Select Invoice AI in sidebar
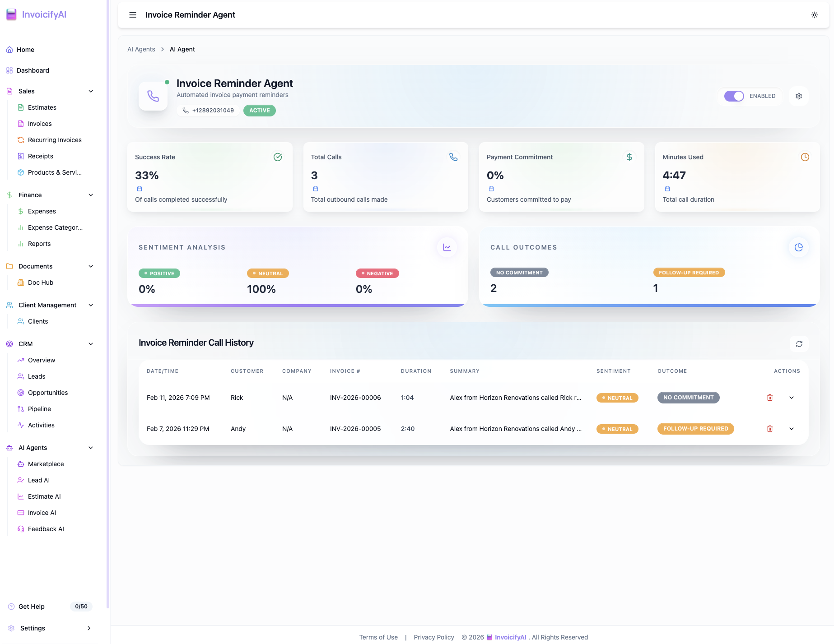Image resolution: width=834 pixels, height=644 pixels. click(x=42, y=513)
